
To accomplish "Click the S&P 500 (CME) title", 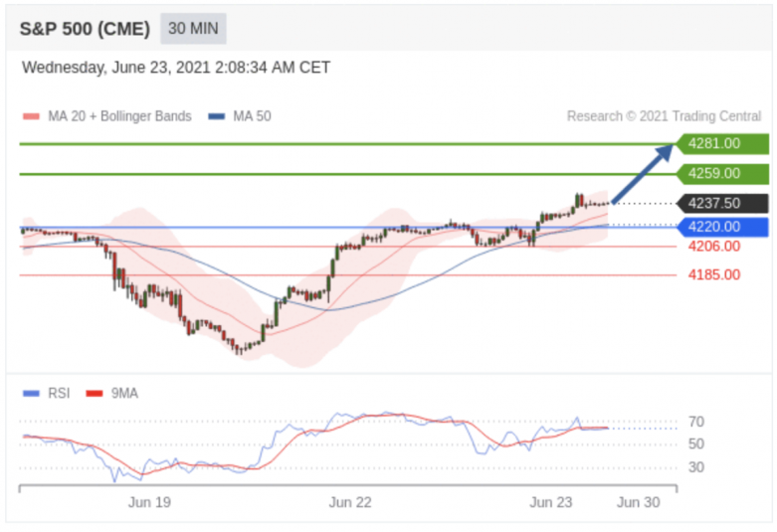I will pos(85,29).
